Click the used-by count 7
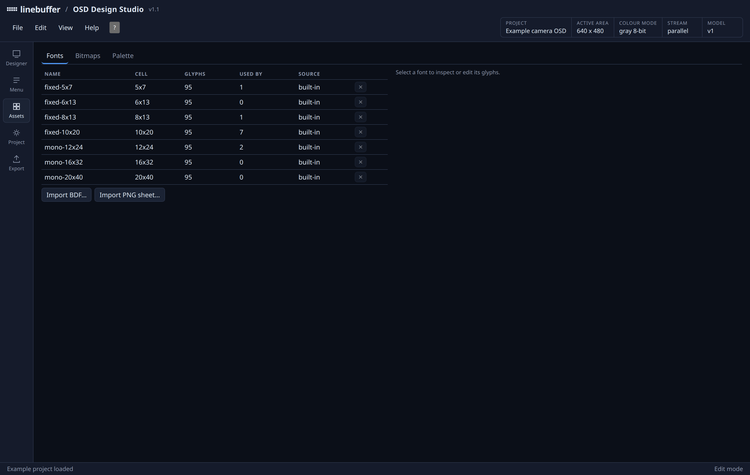 241,132
